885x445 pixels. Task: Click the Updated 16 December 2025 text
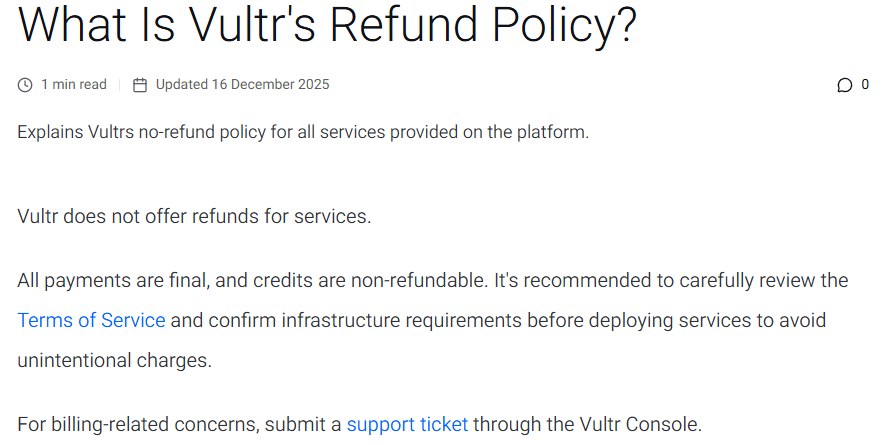point(243,85)
